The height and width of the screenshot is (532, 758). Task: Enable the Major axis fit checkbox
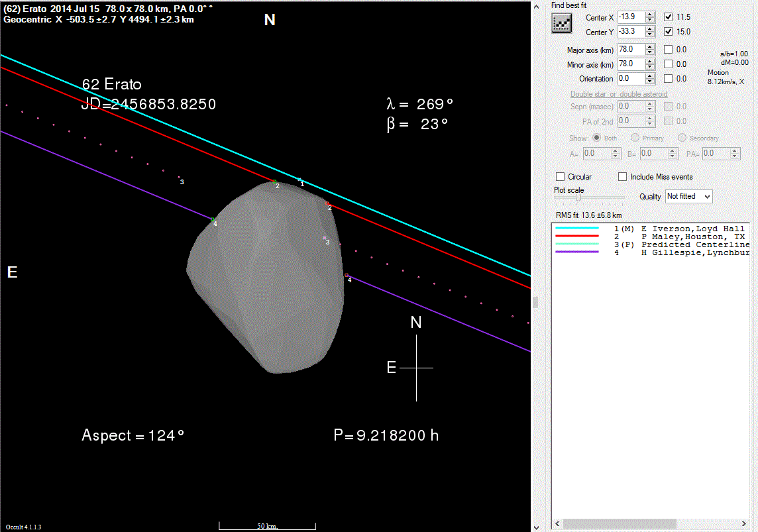(x=669, y=49)
